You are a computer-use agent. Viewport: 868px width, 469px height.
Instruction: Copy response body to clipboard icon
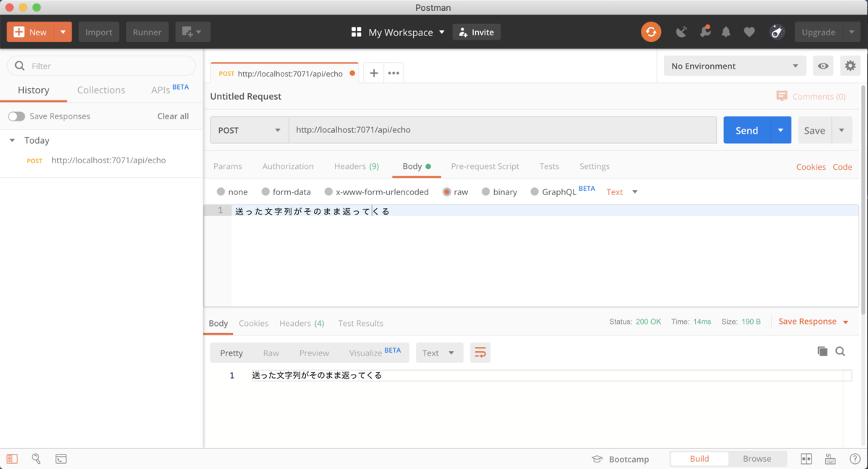click(822, 351)
